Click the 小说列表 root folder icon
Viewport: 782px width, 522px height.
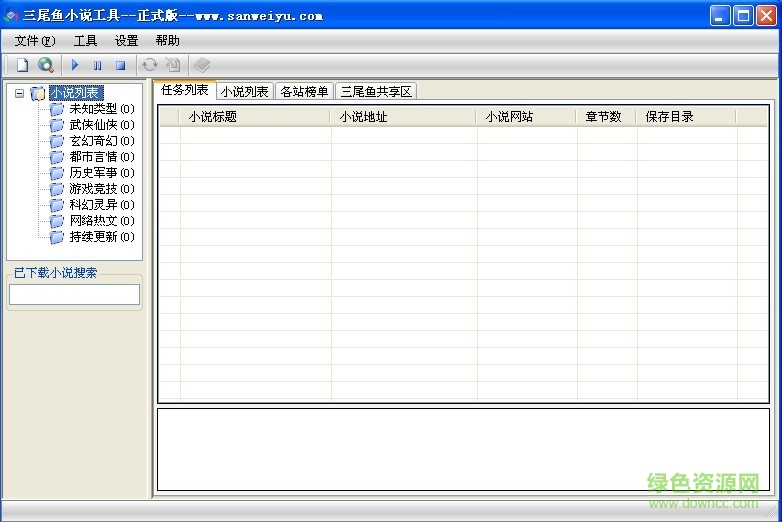[38, 93]
